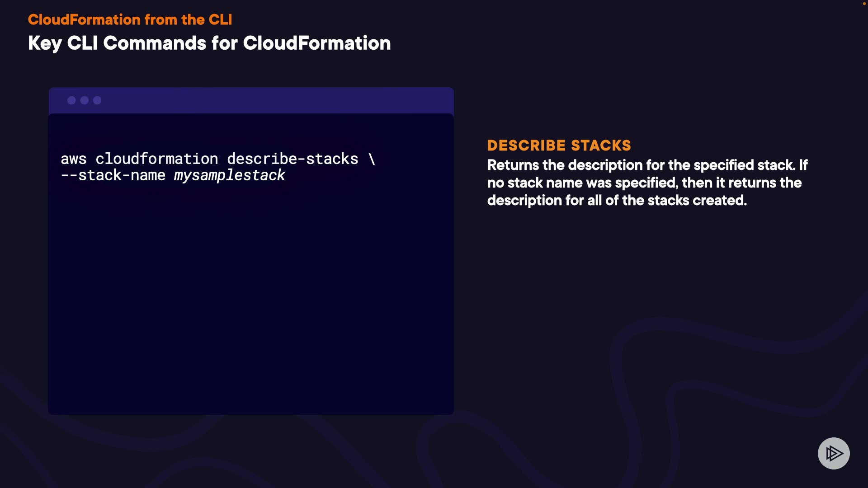Click the 'description for all of the stacks created' line
The image size is (868, 488).
[x=617, y=201]
